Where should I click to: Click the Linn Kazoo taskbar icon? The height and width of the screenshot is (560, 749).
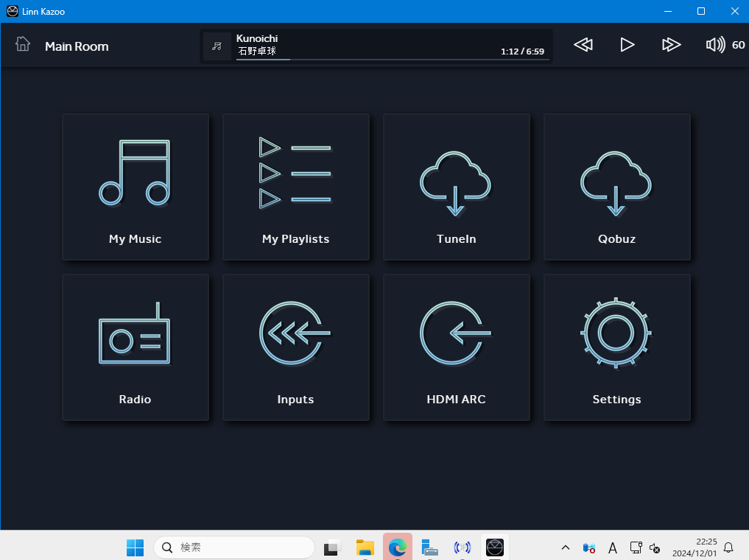495,547
